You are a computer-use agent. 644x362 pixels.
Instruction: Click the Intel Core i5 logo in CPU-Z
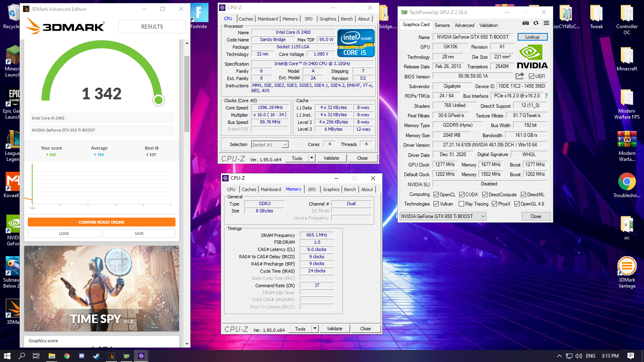coord(356,43)
